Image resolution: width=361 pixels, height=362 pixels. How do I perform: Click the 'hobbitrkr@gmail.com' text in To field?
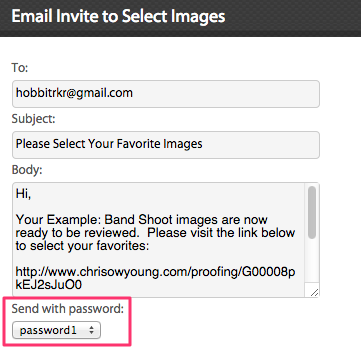(x=74, y=93)
